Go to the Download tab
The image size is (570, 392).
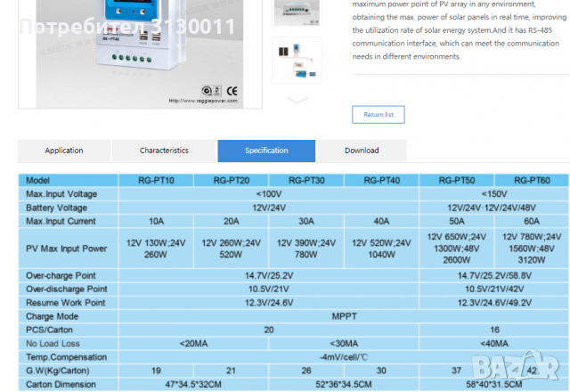(x=362, y=151)
